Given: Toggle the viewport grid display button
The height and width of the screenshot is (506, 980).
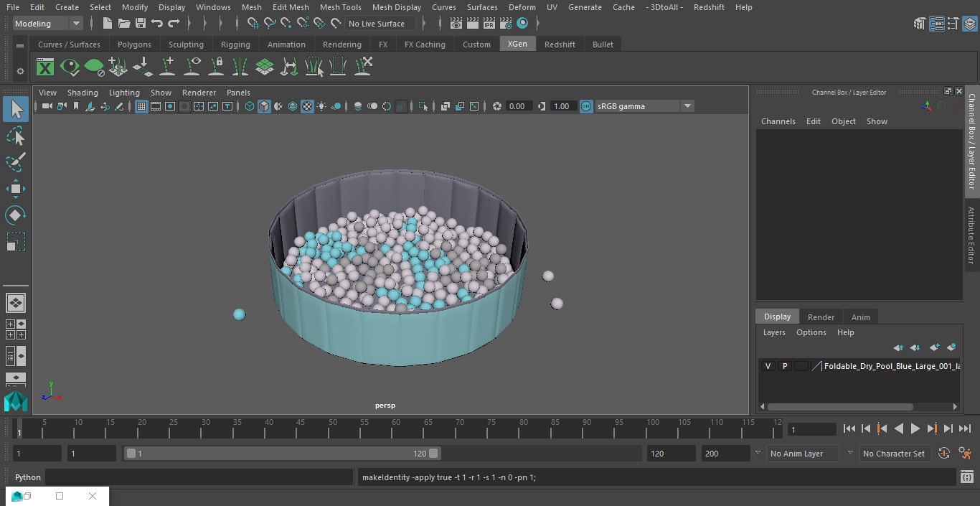Looking at the screenshot, I should coord(141,106).
